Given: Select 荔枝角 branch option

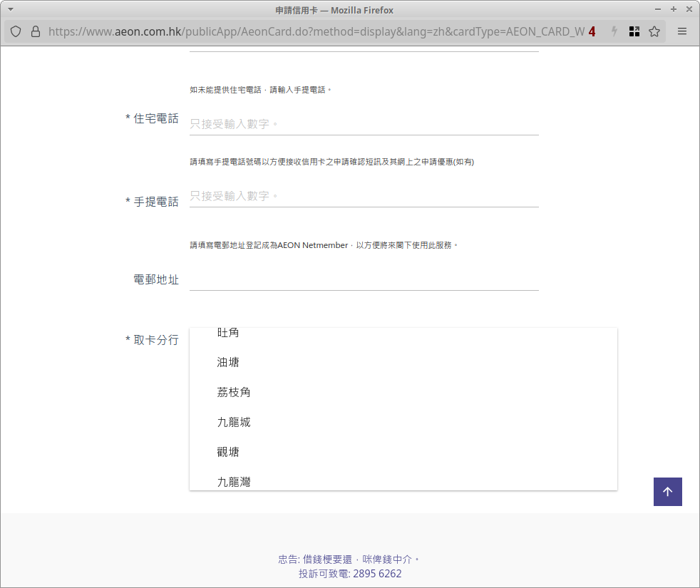Looking at the screenshot, I should (403, 392).
